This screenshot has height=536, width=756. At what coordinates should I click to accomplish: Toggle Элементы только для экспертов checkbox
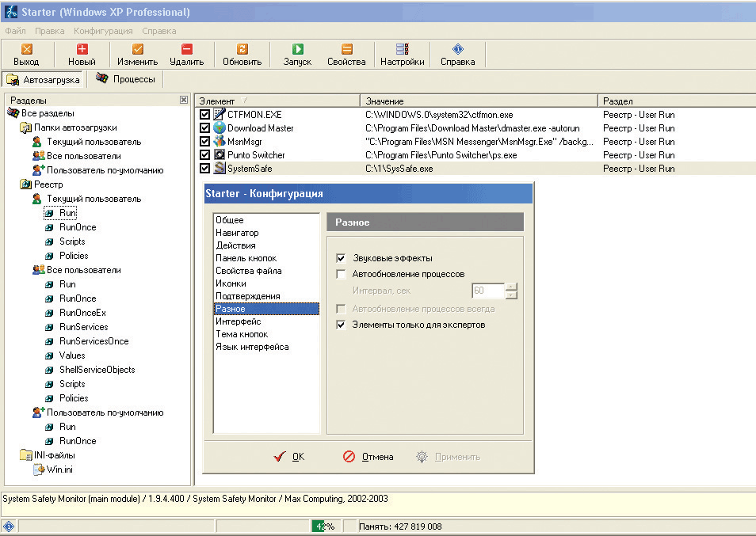341,325
